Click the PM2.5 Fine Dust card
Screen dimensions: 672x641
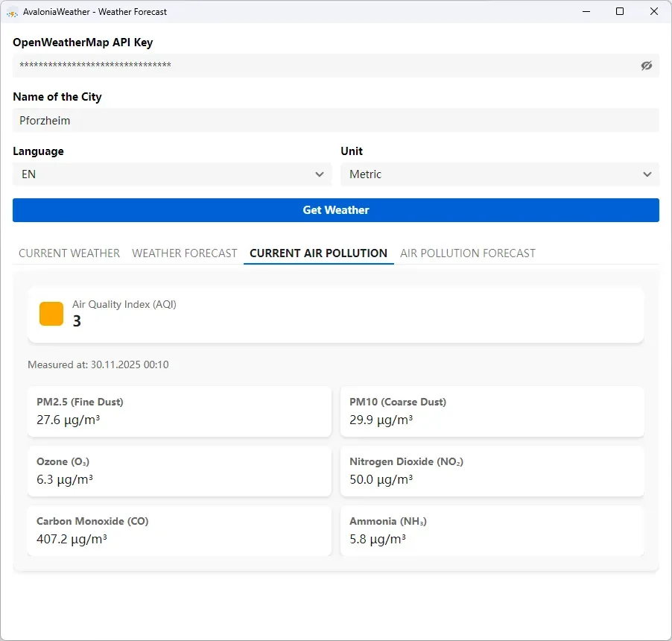click(x=179, y=411)
